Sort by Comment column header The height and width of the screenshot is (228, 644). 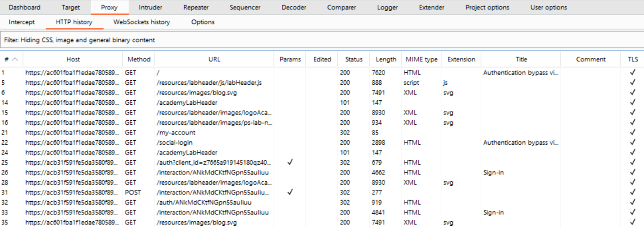[x=591, y=59]
